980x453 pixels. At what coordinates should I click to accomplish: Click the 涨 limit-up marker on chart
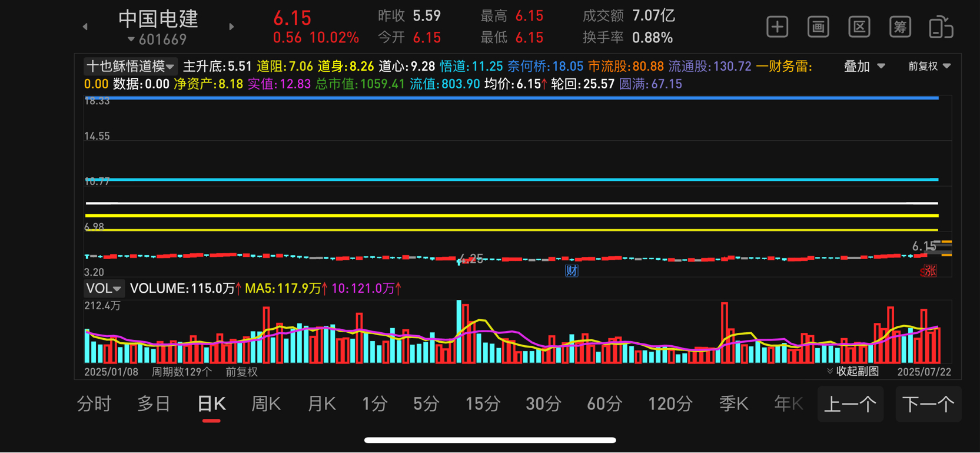point(930,270)
